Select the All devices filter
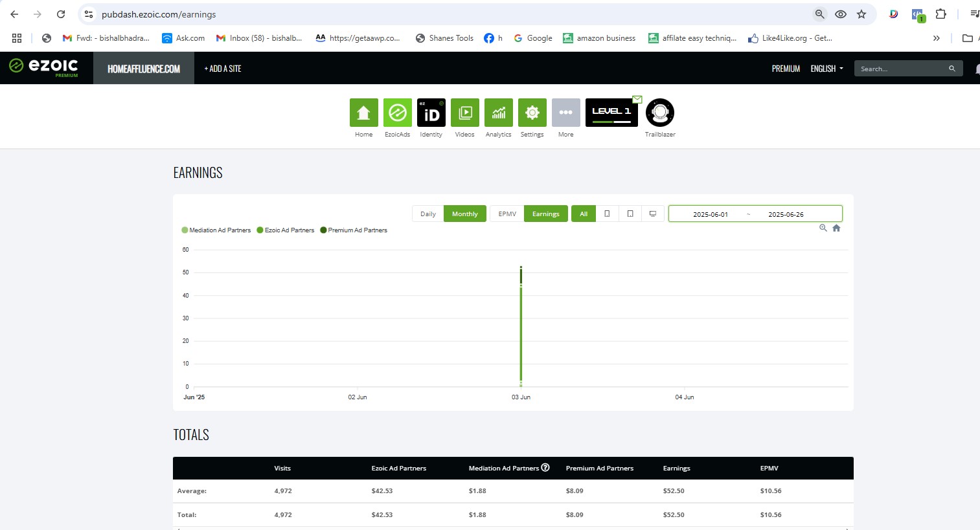The image size is (980, 530). (x=584, y=214)
